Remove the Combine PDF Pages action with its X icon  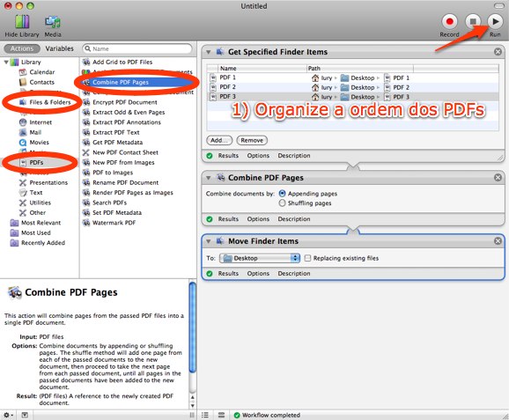[498, 177]
